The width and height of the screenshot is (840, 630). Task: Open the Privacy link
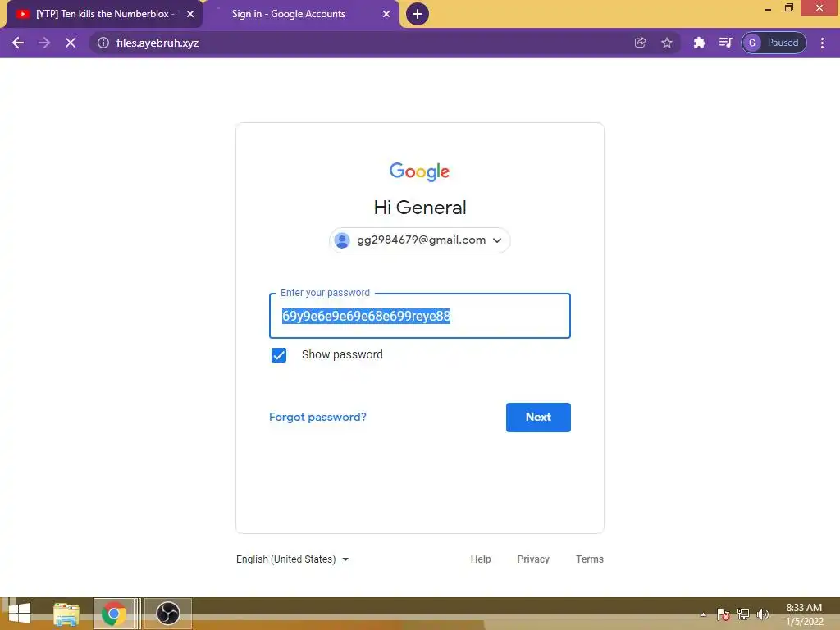pyautogui.click(x=533, y=559)
